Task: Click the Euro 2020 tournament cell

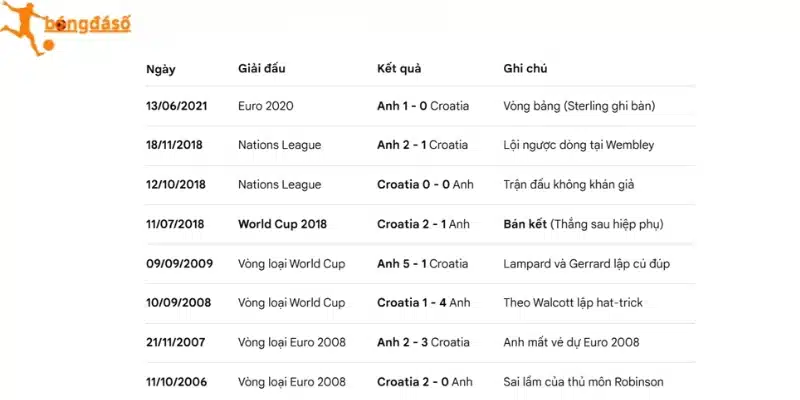Action: (x=265, y=106)
